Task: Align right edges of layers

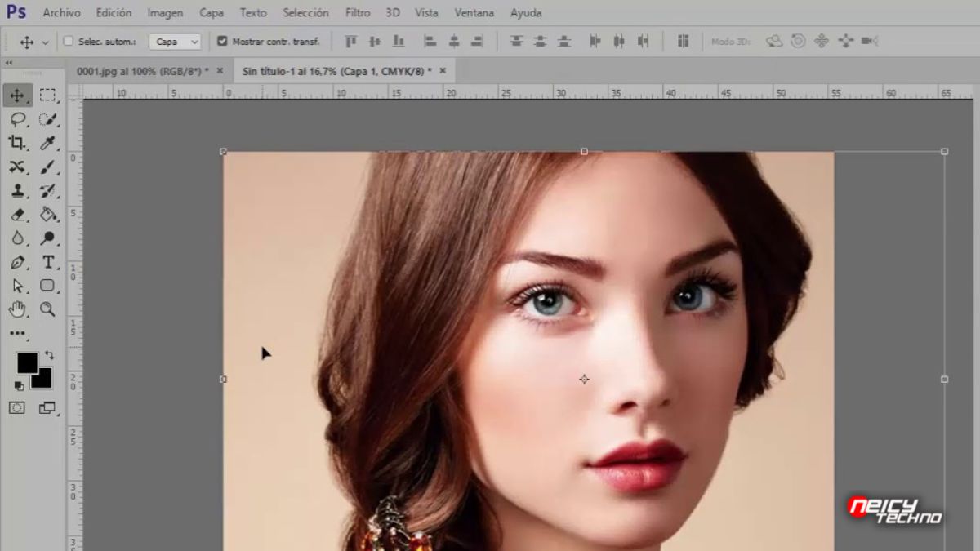Action: tap(478, 41)
